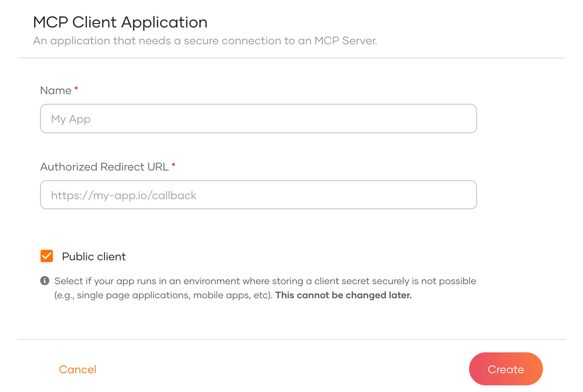Click the info icon beside the hint text
The width and height of the screenshot is (583, 392).
pos(45,281)
